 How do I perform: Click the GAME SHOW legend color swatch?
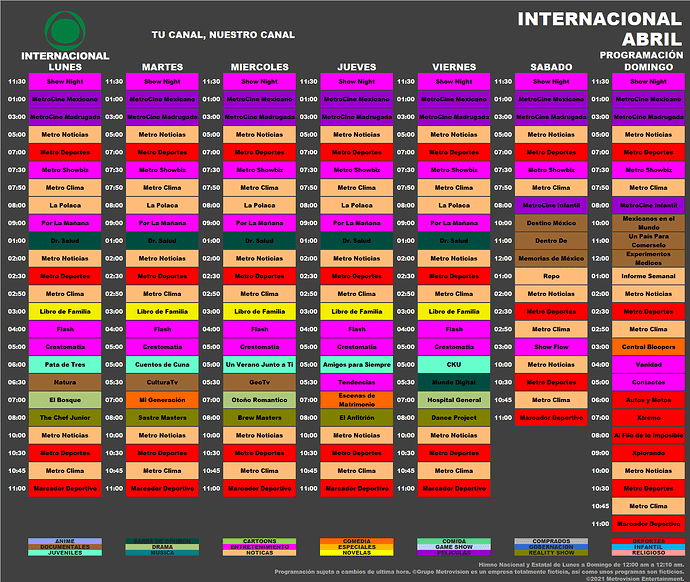454,547
